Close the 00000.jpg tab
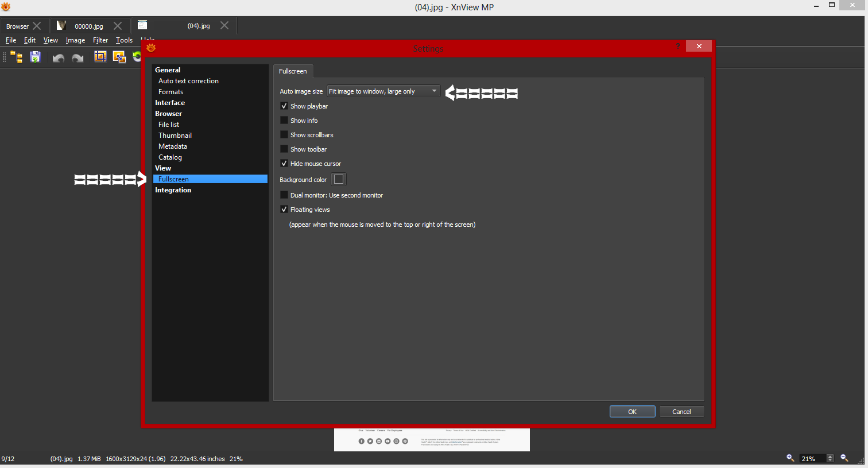This screenshot has width=868, height=468. pyautogui.click(x=118, y=26)
